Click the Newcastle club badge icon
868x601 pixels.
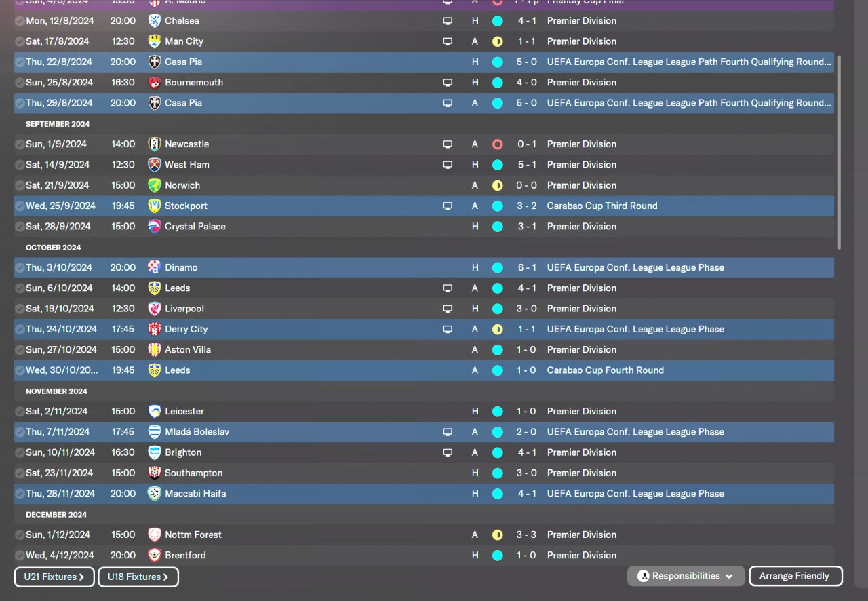[x=155, y=144]
